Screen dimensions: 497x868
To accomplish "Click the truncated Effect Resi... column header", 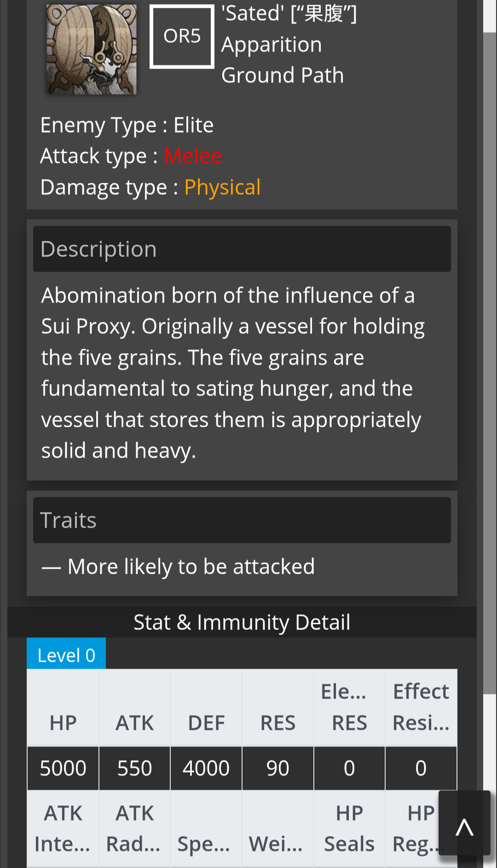I will pos(421,708).
